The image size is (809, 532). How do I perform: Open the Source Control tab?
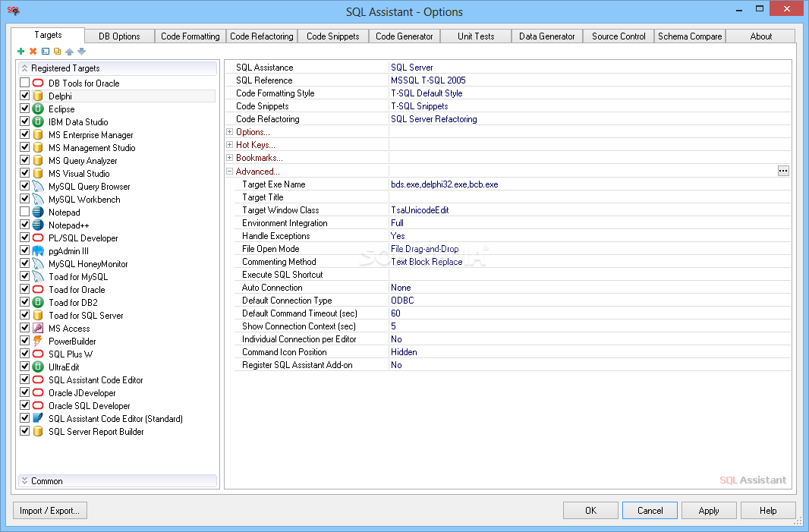(x=619, y=36)
